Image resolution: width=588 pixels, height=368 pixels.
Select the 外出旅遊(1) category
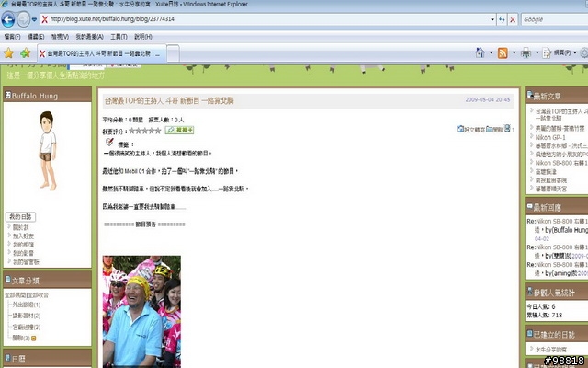[27, 305]
